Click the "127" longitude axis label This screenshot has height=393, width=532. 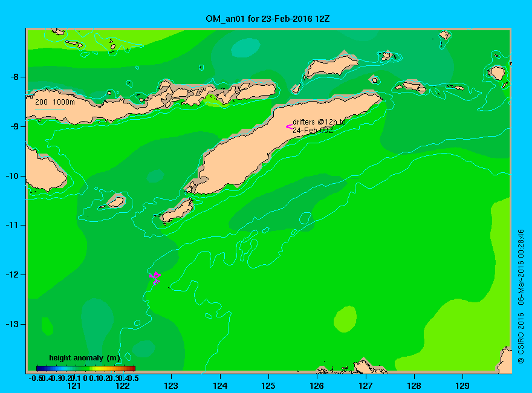[365, 386]
